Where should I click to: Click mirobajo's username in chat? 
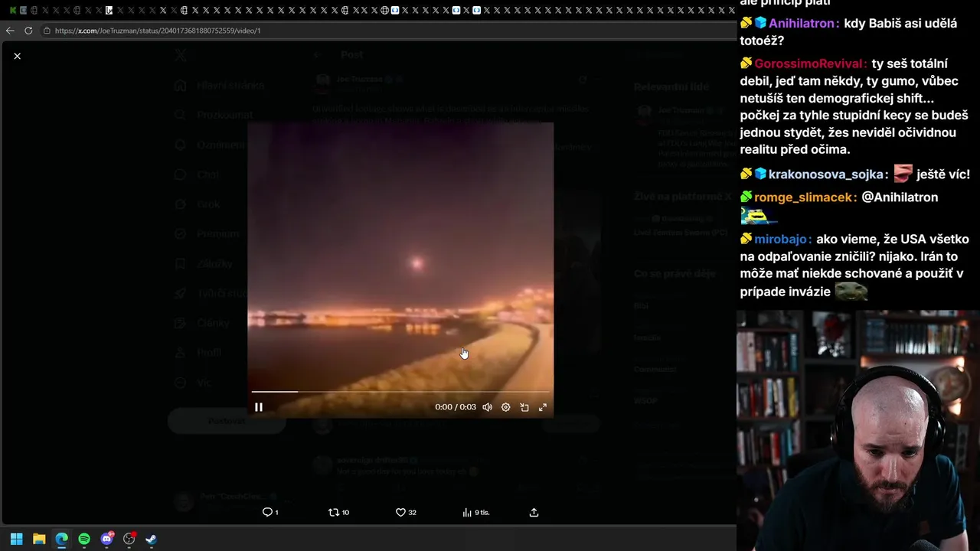[780, 240]
